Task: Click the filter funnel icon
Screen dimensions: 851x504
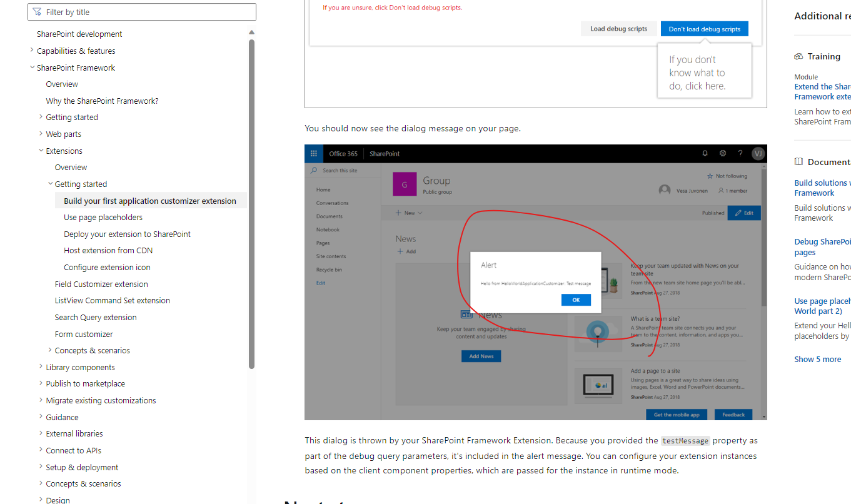Action: 37,12
